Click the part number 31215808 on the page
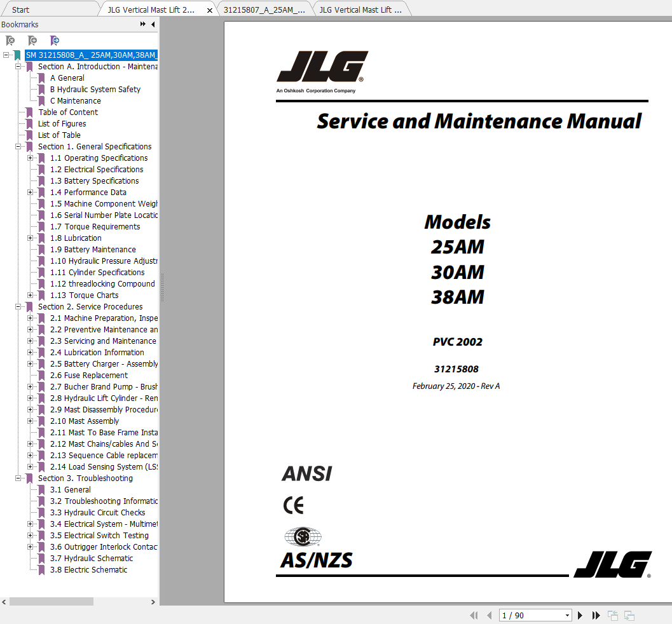Screen dimensions: 672x624 [x=456, y=369]
